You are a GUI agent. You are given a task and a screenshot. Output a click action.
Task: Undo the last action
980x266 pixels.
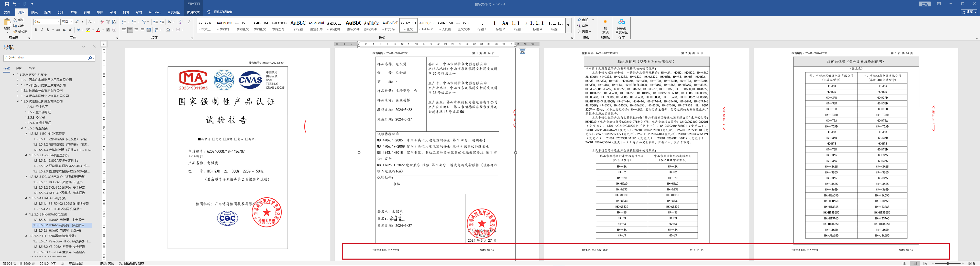15,4
